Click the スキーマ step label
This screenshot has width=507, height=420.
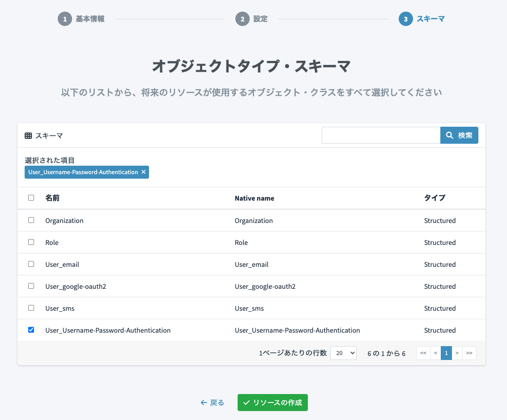(430, 19)
